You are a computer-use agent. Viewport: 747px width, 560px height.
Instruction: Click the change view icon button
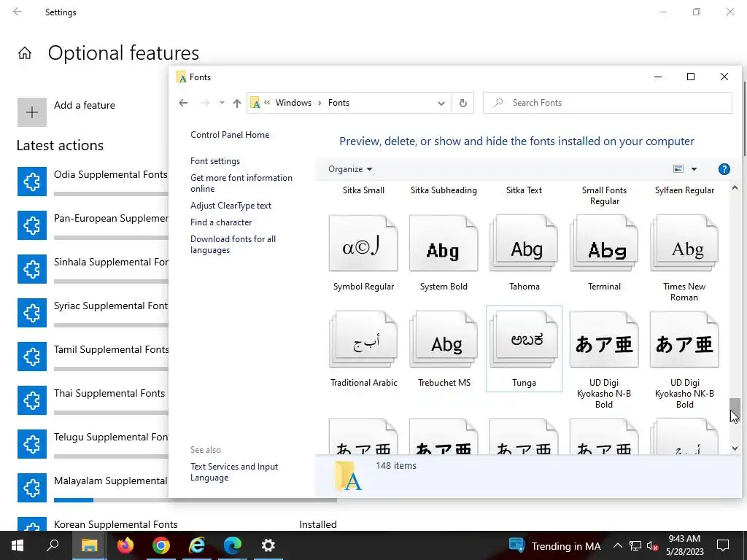pos(678,169)
